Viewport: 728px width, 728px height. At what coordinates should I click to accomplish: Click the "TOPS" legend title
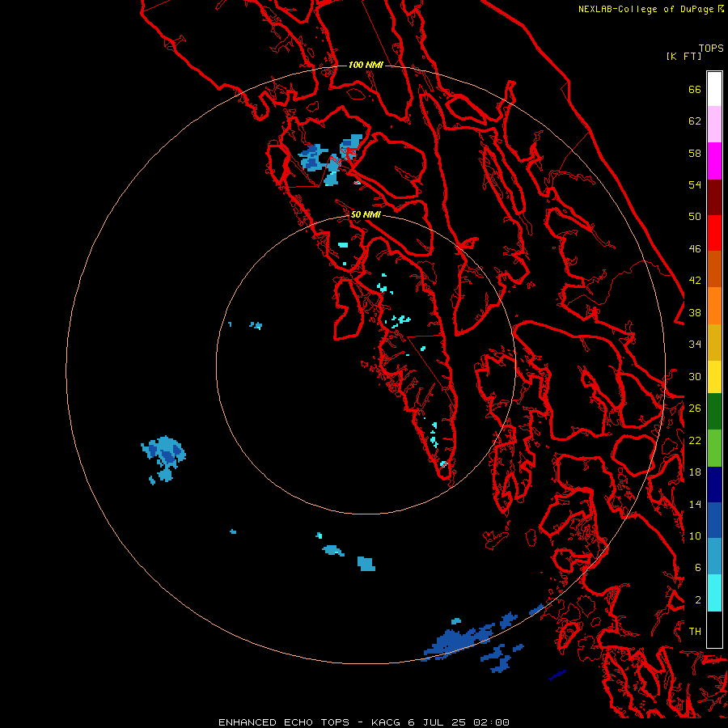click(711, 49)
